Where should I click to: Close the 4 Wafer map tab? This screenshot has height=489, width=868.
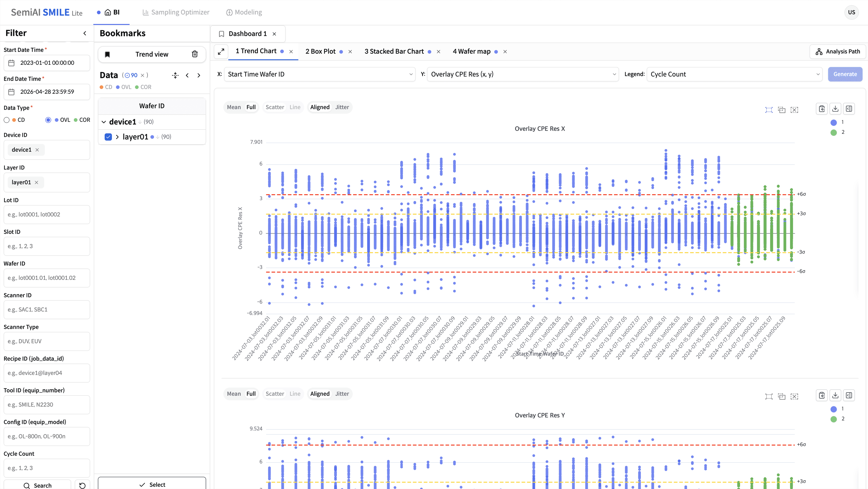pos(505,52)
